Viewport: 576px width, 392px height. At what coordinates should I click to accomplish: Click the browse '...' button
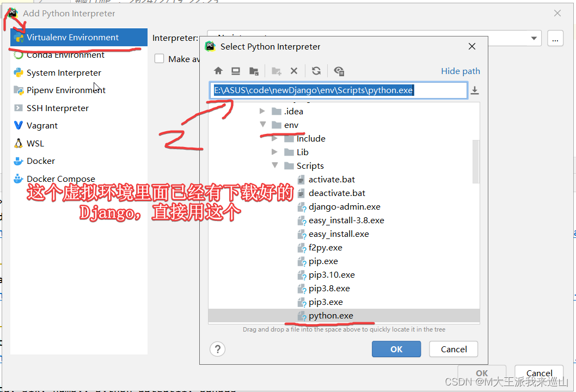click(555, 38)
